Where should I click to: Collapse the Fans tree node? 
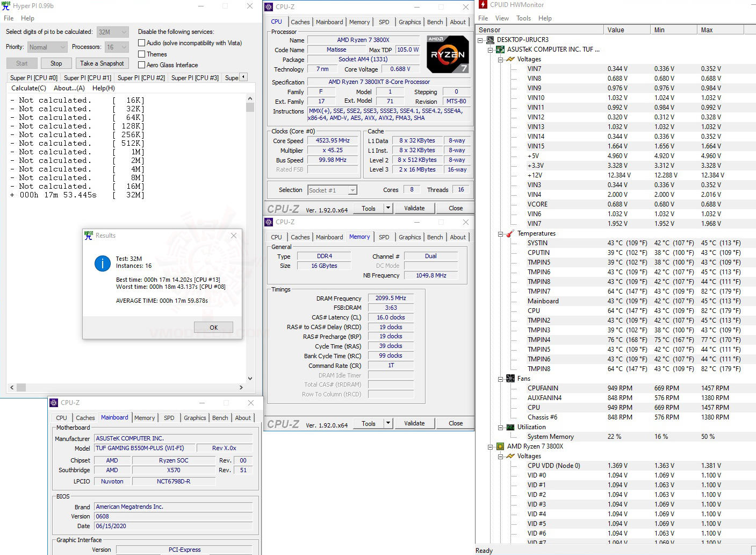501,379
